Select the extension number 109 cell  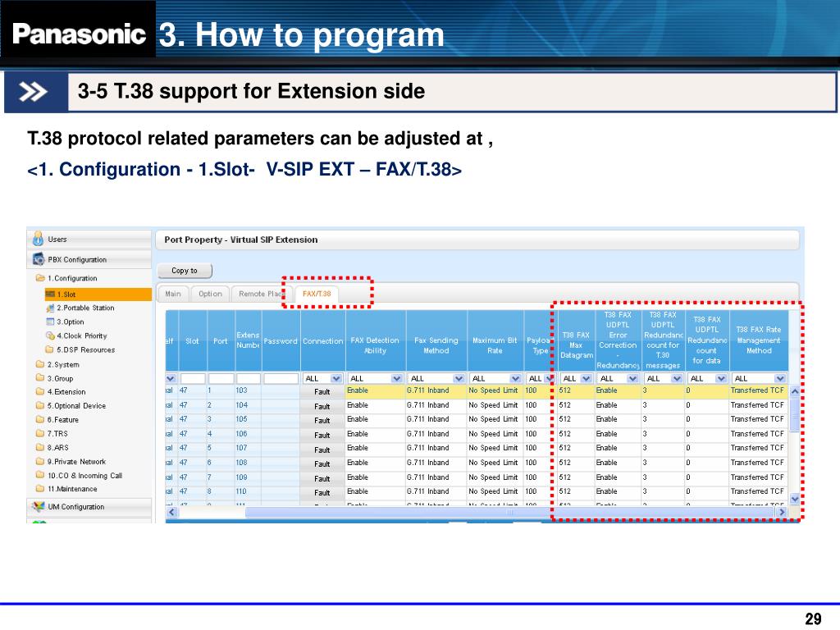[248, 477]
